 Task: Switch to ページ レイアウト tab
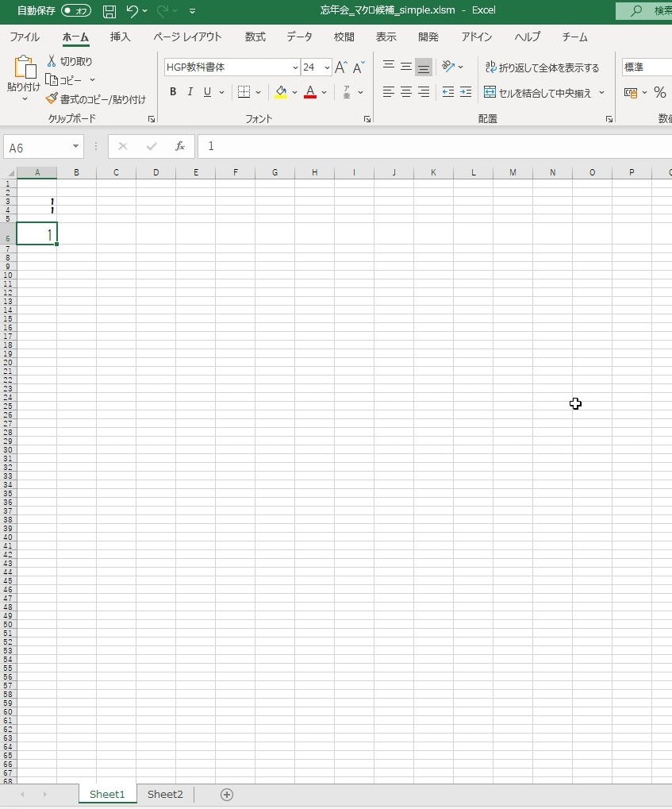187,37
